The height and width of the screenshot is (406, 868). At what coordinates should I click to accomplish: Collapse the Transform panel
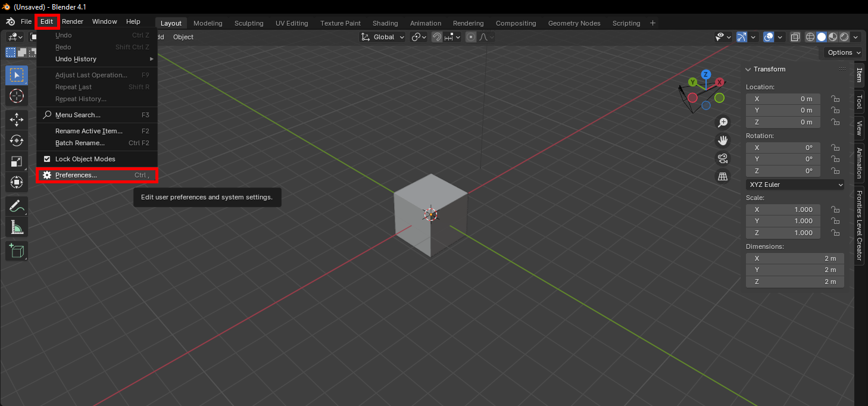[x=748, y=69]
